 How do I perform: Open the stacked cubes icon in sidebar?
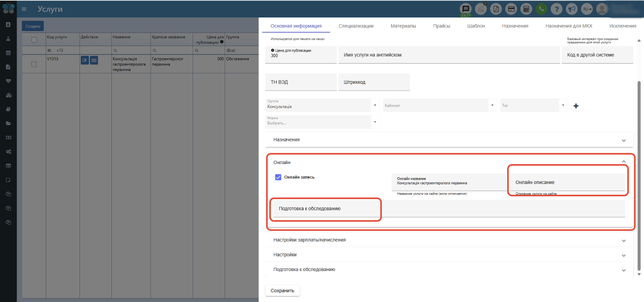8,95
